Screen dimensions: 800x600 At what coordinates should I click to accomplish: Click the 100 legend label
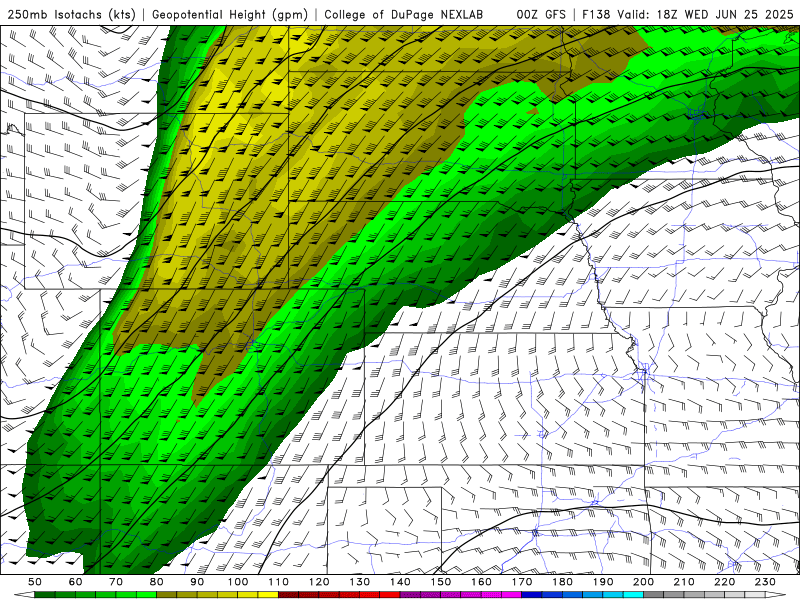[238, 582]
